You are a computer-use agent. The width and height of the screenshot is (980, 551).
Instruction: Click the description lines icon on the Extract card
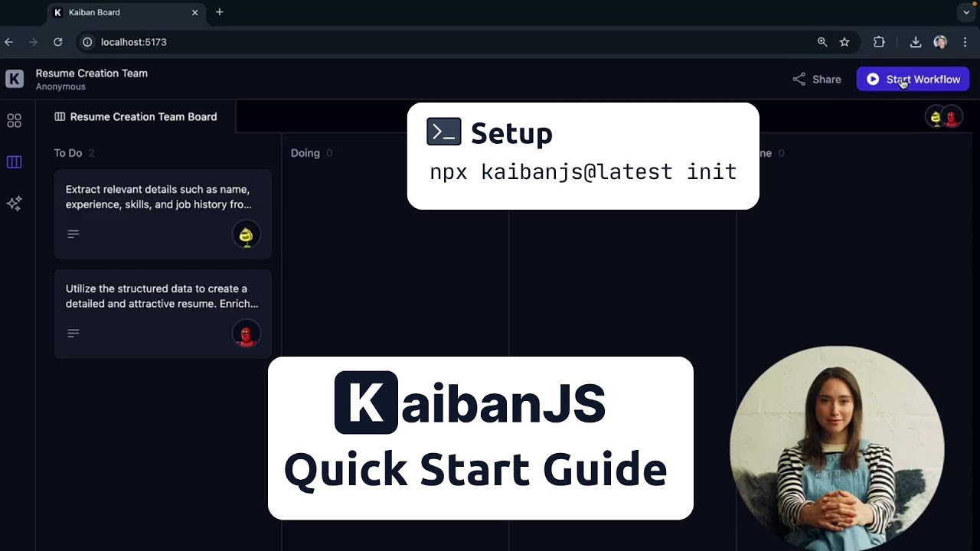[x=73, y=234]
